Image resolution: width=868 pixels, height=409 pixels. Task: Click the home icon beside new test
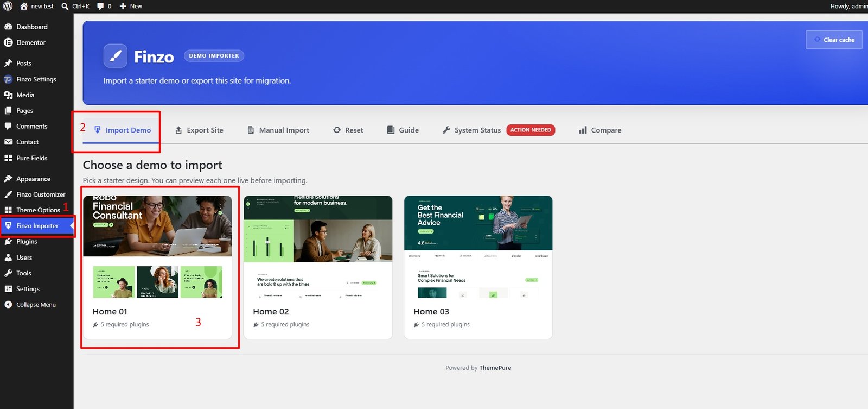click(24, 6)
